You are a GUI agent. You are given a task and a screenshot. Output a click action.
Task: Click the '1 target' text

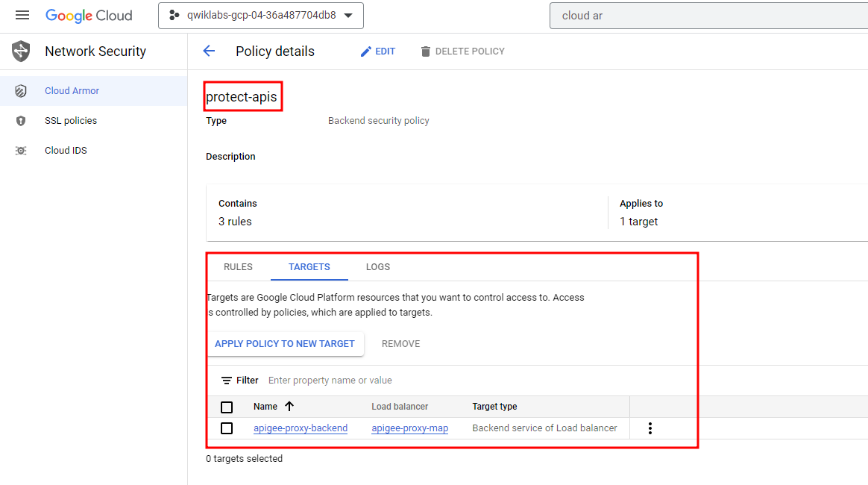click(639, 222)
